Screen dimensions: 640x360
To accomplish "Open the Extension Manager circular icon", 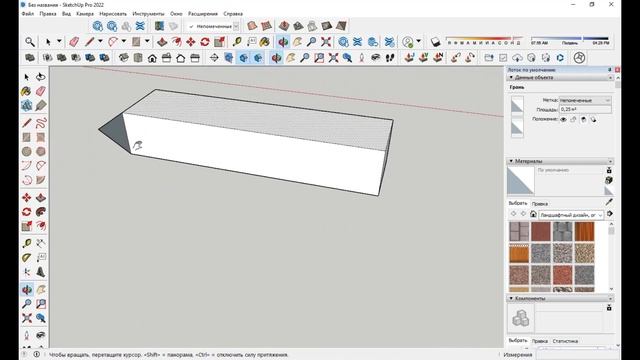I will [579, 58].
